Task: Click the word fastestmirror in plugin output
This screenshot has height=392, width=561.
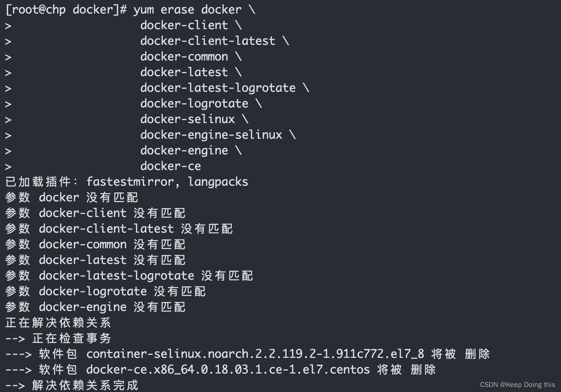Action: pyautogui.click(x=130, y=182)
